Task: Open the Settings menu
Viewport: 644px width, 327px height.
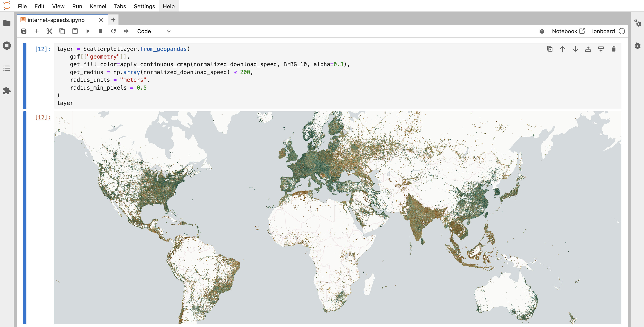Action: [x=144, y=6]
